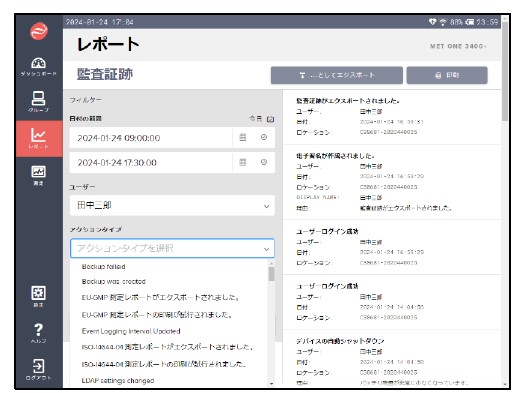Select the LDAP settings changed option

[118, 380]
